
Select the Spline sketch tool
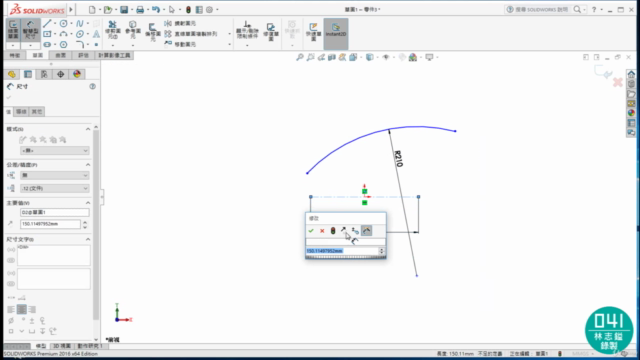click(80, 23)
